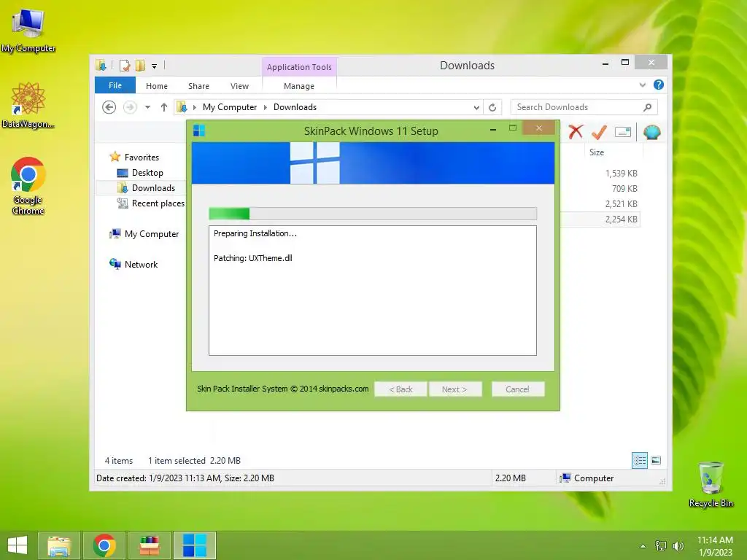Refresh the Downloads folder
This screenshot has height=560, width=747.
[492, 108]
